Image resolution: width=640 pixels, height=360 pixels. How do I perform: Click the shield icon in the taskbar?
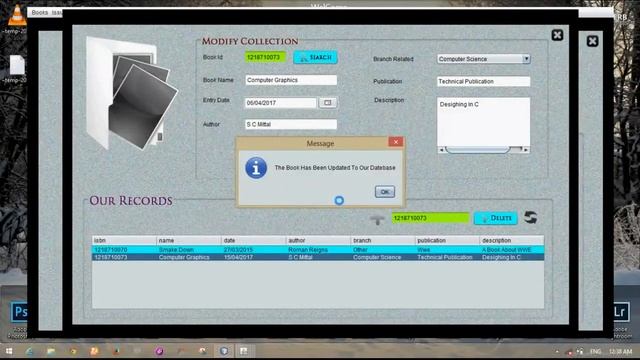click(x=224, y=351)
